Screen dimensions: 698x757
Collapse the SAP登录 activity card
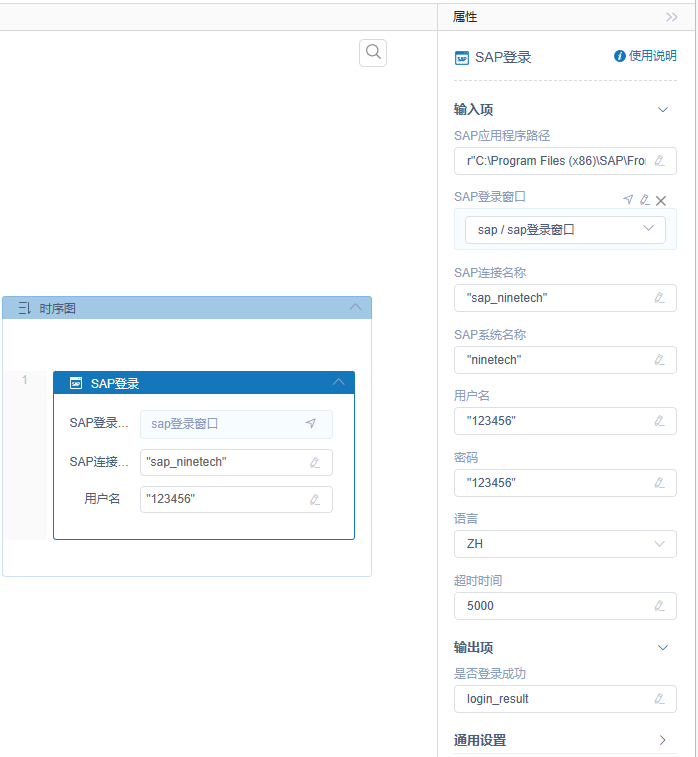338,383
